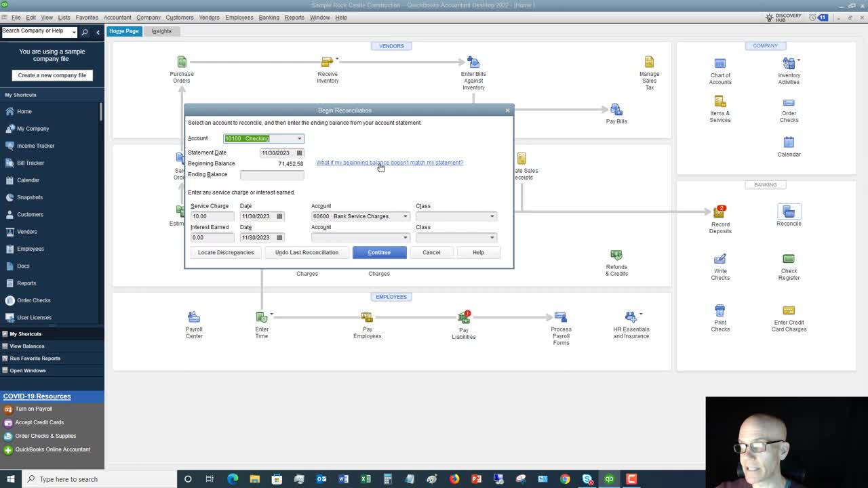Click Undo Last Reconciliation button
868x488 pixels.
(307, 252)
